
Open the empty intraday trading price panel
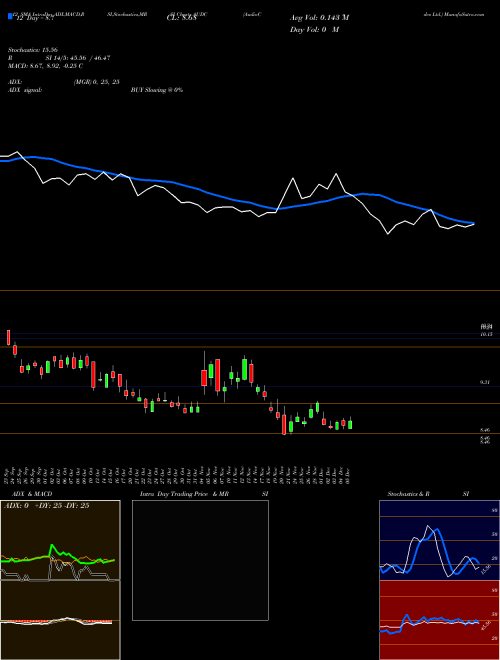tap(200, 560)
